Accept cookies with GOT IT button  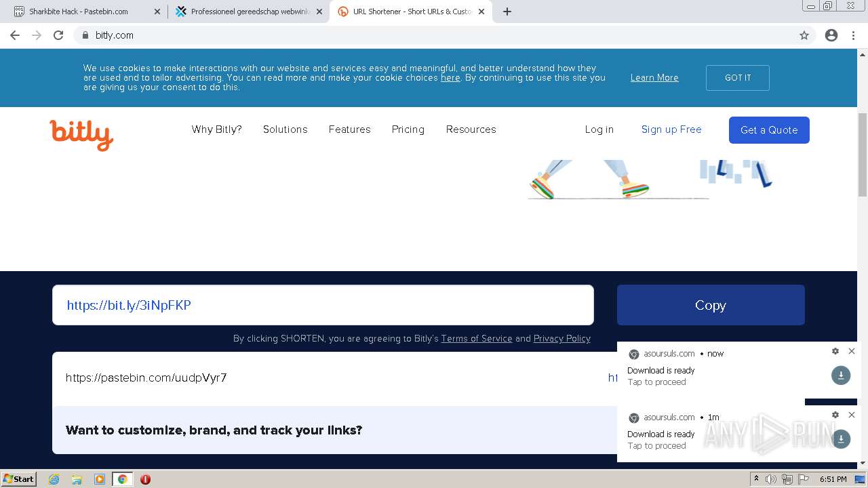click(x=738, y=78)
